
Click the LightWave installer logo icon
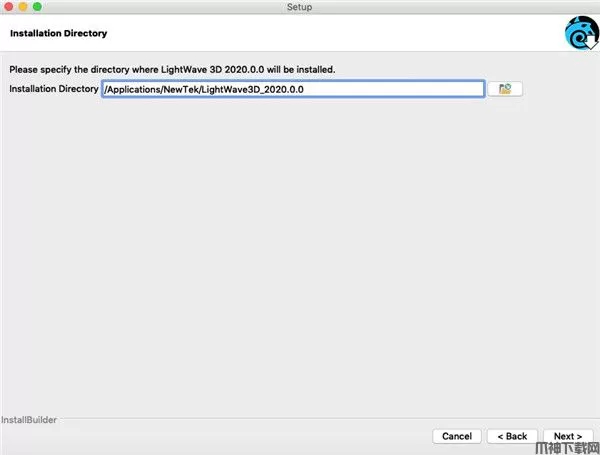582,33
